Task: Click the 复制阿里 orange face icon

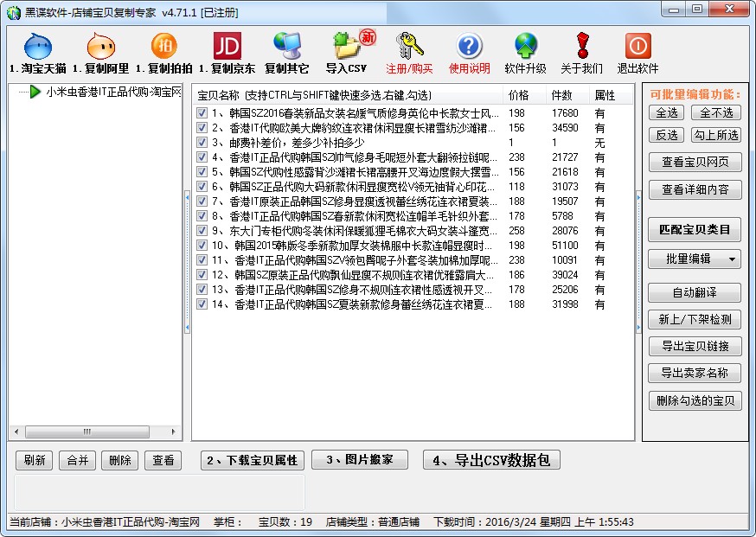Action: [101, 47]
